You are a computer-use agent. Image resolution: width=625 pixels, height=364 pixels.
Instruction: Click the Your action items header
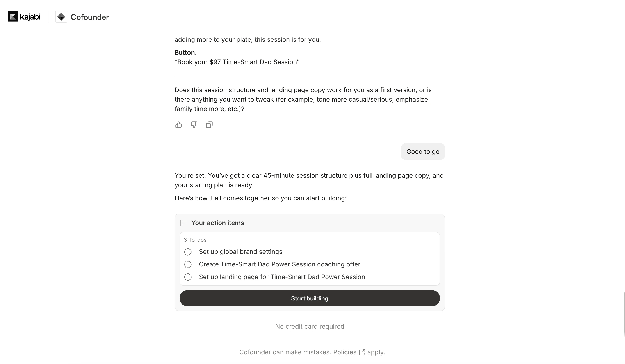[217, 223]
